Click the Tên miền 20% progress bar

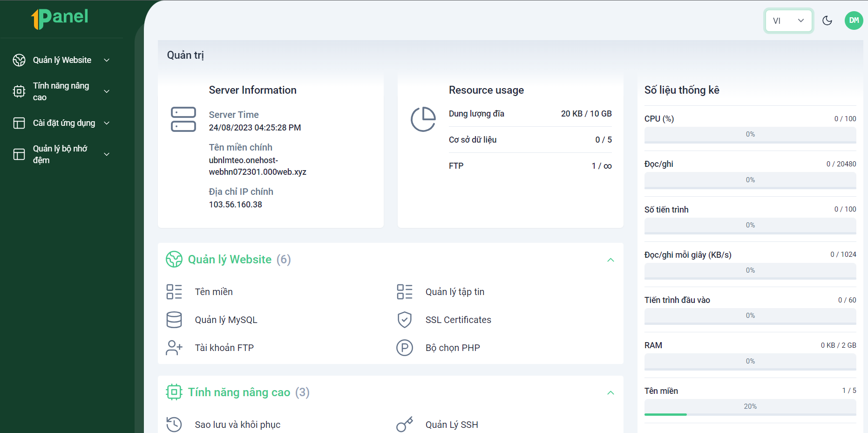pyautogui.click(x=750, y=407)
